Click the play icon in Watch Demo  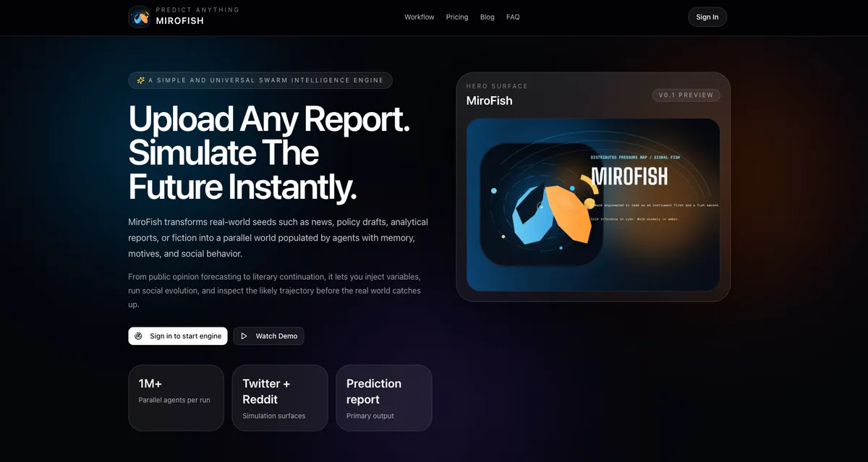click(x=244, y=336)
